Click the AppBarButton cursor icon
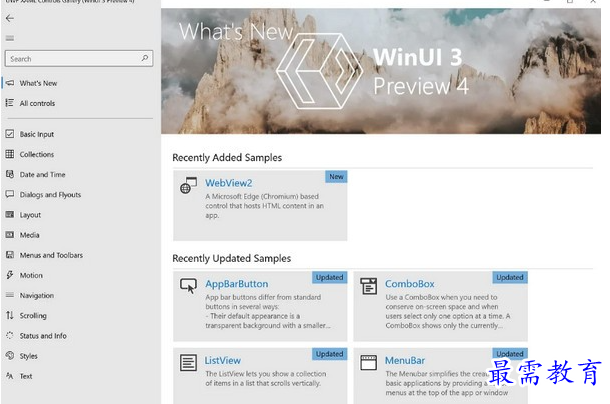610x404 pixels. click(188, 286)
